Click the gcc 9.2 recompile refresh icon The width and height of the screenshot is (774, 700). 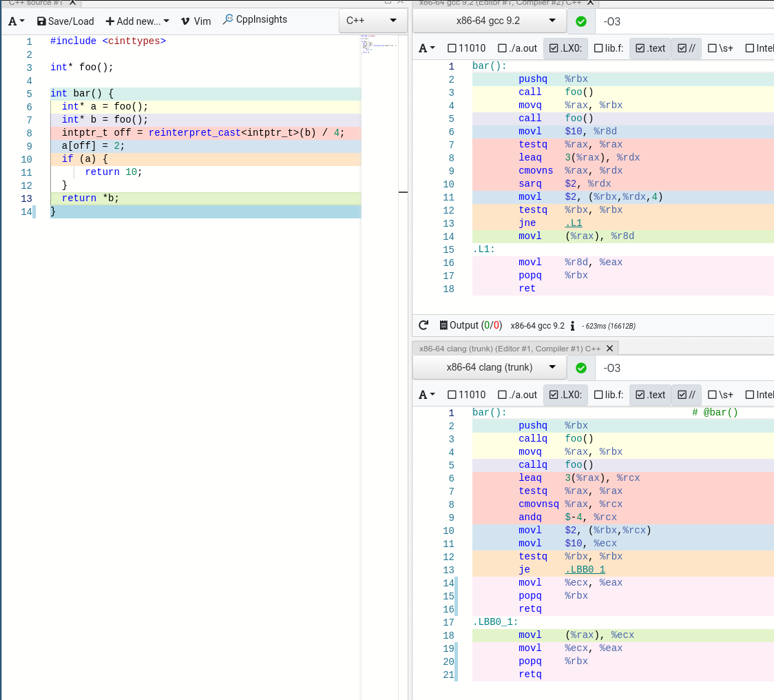point(423,325)
